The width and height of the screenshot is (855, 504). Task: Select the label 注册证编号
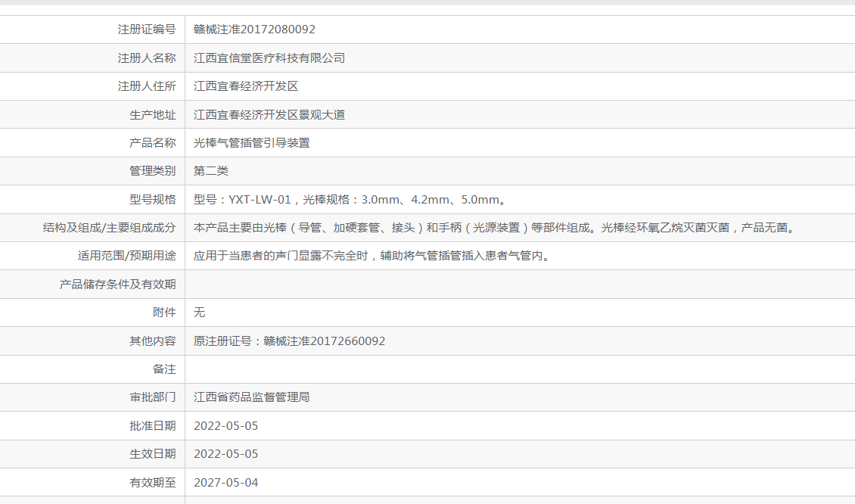(147, 30)
